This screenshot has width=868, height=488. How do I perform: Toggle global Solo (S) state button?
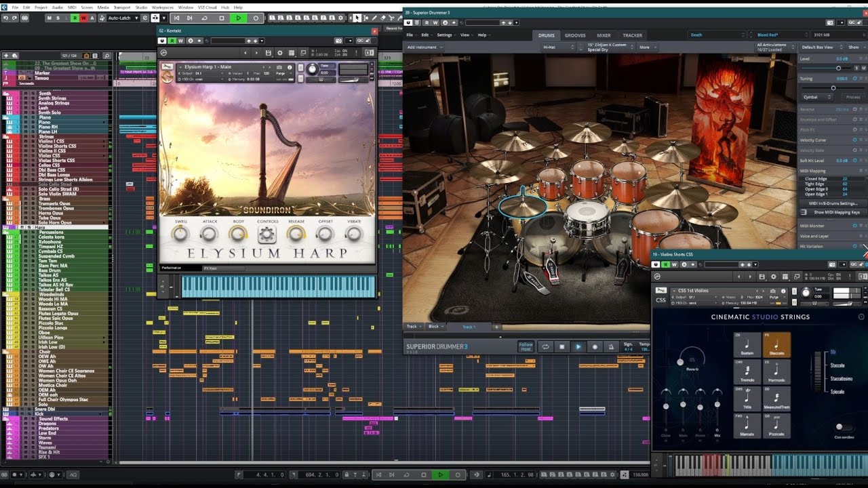(58, 18)
